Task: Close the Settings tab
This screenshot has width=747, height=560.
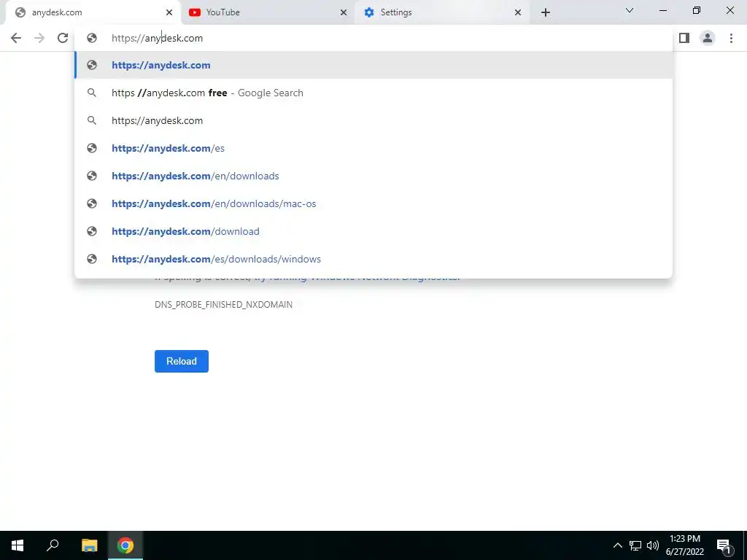Action: (x=518, y=12)
